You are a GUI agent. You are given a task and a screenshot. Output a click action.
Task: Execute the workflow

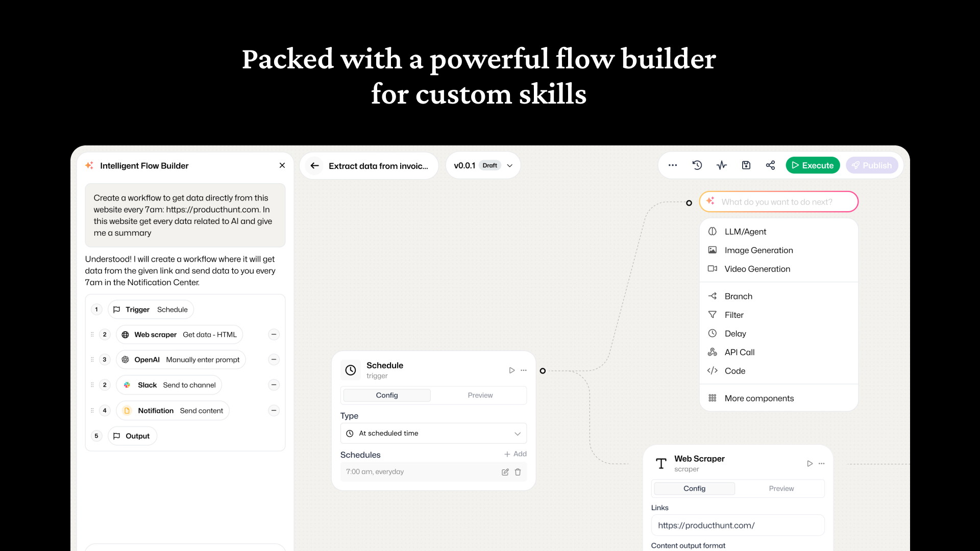coord(813,165)
